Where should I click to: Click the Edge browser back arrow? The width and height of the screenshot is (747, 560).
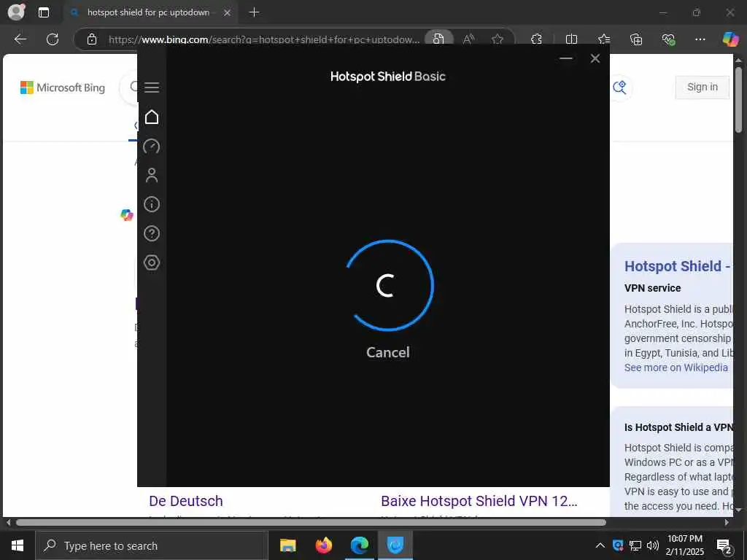pos(20,39)
